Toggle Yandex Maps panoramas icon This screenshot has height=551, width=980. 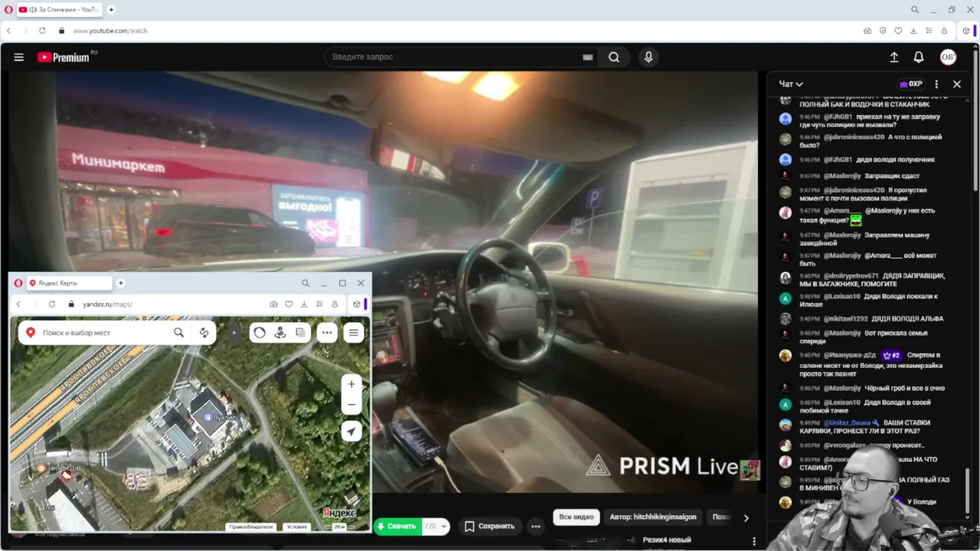pos(280,333)
